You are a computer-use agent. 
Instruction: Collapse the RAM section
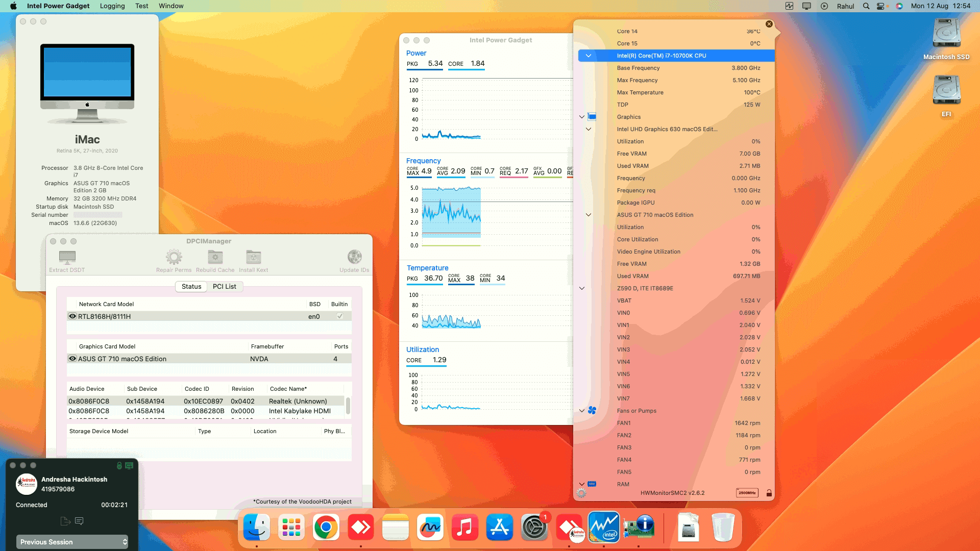pos(581,484)
